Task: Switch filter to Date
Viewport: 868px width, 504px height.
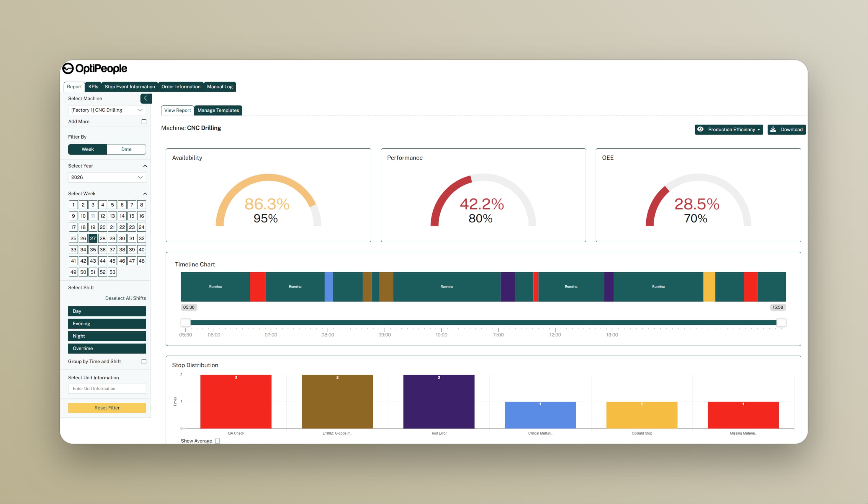Action: point(126,149)
